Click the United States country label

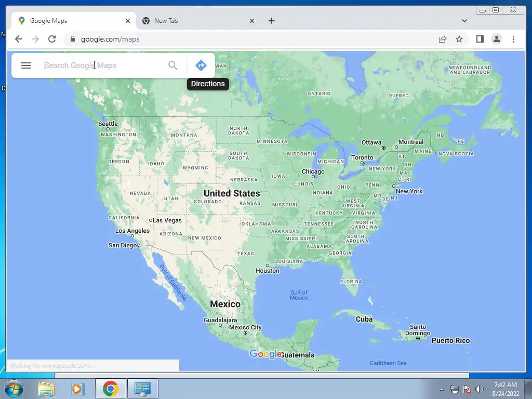click(232, 193)
